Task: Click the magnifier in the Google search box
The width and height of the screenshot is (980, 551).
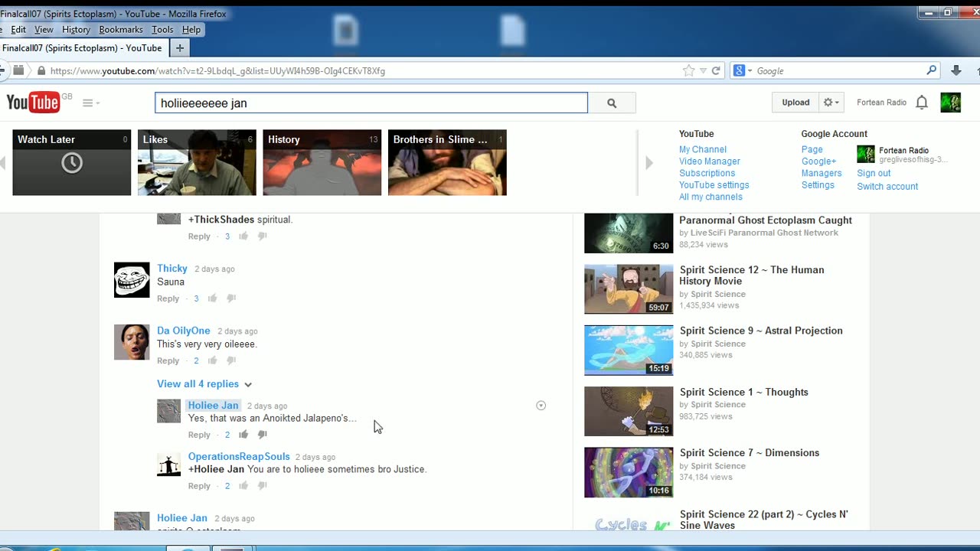Action: click(931, 70)
